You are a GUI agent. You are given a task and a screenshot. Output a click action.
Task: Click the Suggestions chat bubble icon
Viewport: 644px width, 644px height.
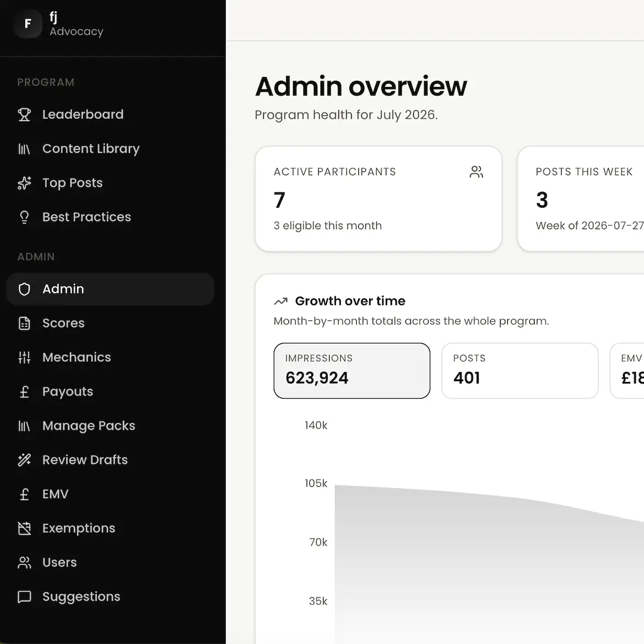(x=24, y=596)
